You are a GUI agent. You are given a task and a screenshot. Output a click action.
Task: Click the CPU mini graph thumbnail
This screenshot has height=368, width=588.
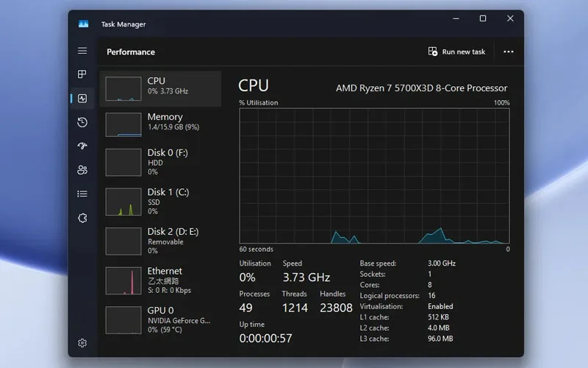pyautogui.click(x=123, y=88)
